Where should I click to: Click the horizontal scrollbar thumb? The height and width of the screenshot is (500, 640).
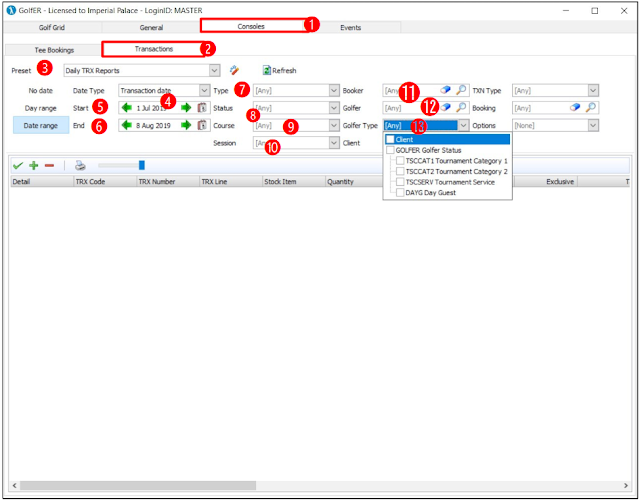(x=138, y=485)
